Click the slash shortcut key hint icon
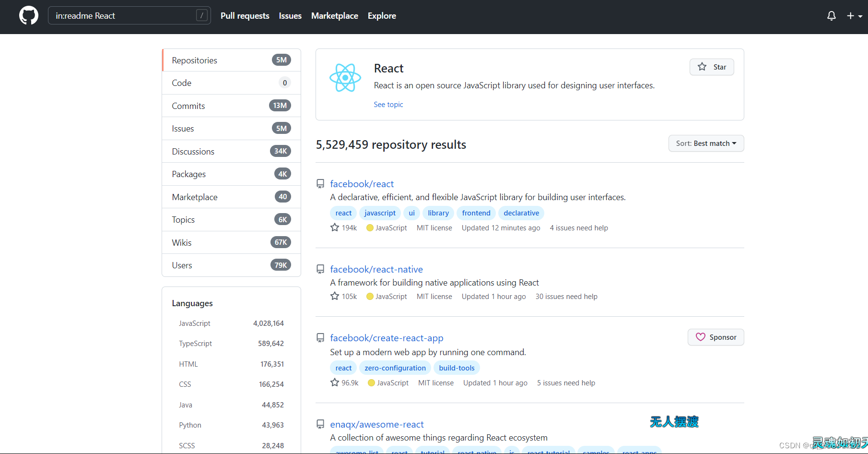Viewport: 868px width, 454px height. click(x=202, y=16)
